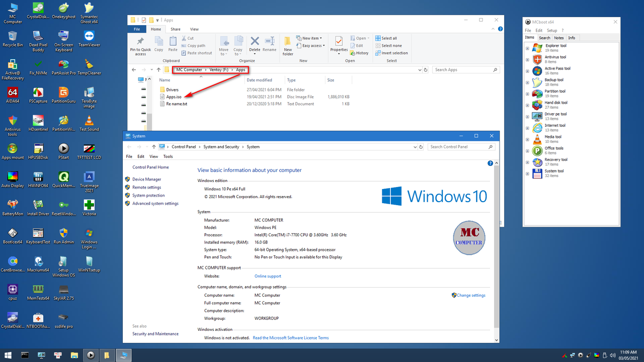Open Device Manager link
Image resolution: width=644 pixels, height=362 pixels.
[x=146, y=179]
